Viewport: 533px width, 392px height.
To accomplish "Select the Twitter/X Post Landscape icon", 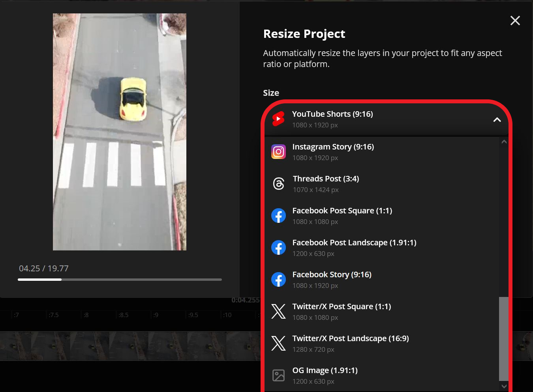I will 278,343.
